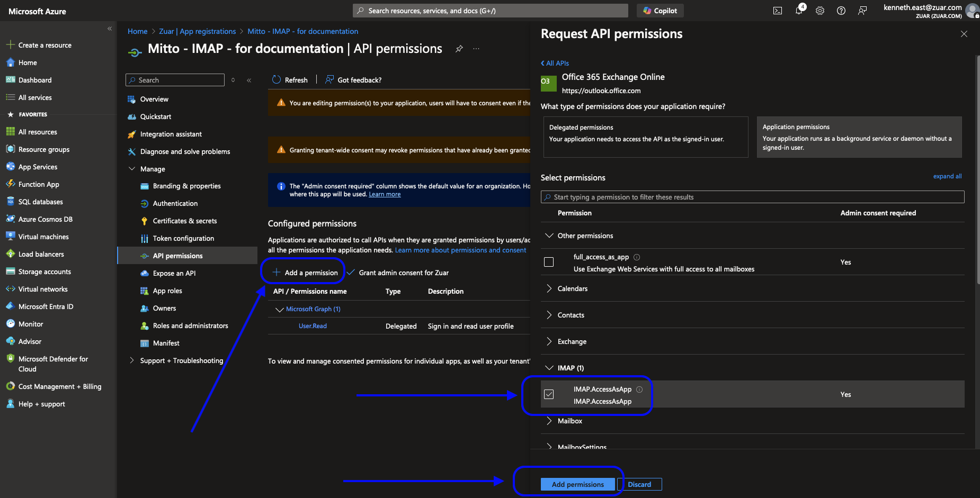Open Cloud Shell icon in top bar
The width and height of the screenshot is (980, 498).
click(x=777, y=11)
